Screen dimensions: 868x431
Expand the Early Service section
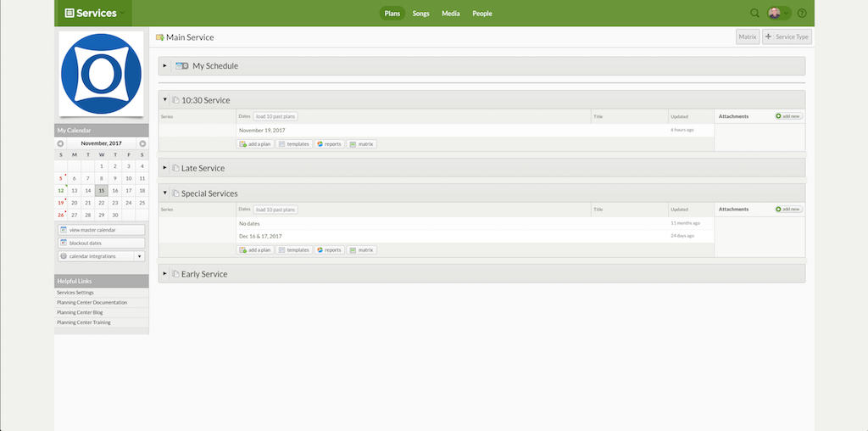(x=165, y=274)
